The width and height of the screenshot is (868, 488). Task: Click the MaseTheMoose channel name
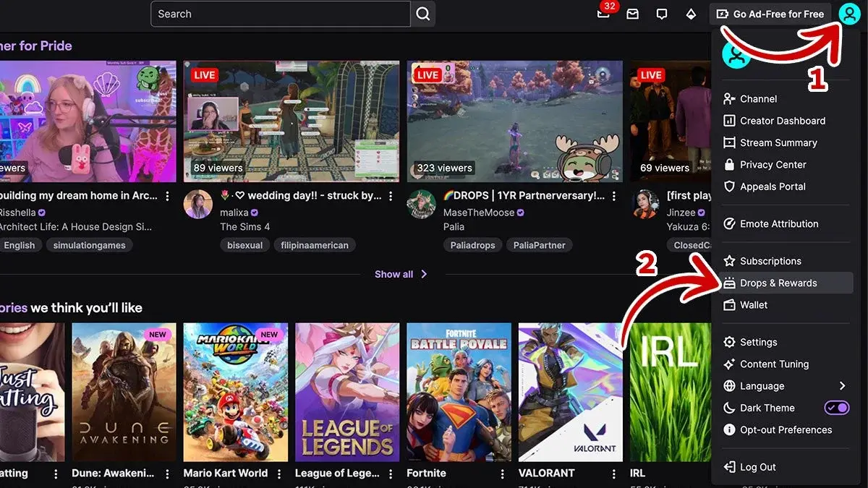click(479, 213)
